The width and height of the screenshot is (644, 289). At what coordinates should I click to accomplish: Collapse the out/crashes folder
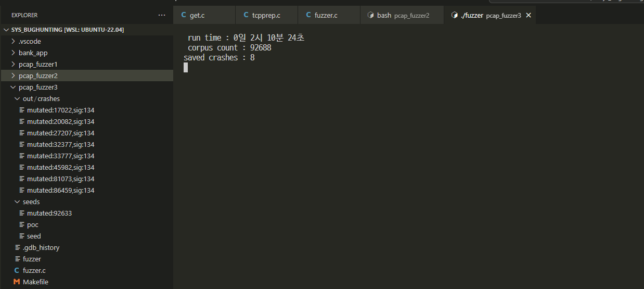(x=87, y=98)
